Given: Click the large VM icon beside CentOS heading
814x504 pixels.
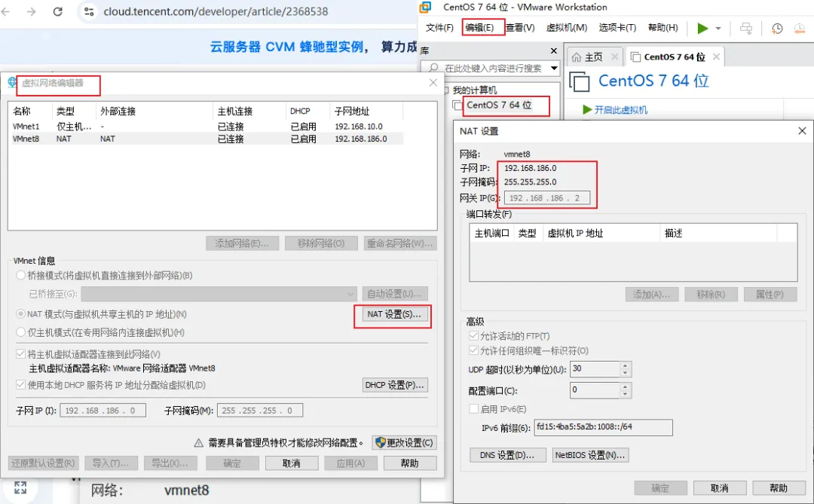Looking at the screenshot, I should pos(580,81).
